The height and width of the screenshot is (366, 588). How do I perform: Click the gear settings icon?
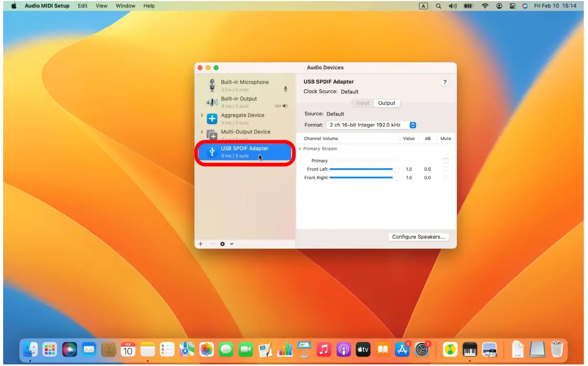pyautogui.click(x=222, y=244)
